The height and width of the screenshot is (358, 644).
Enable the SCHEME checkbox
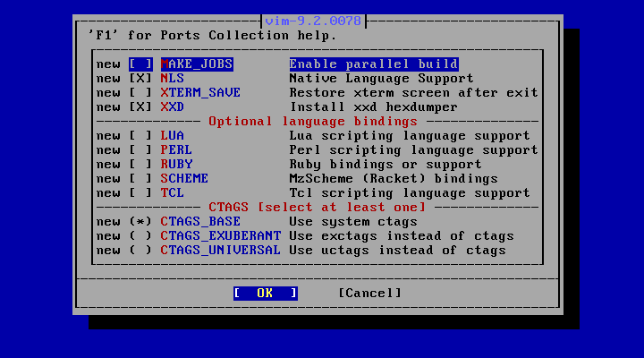point(140,179)
